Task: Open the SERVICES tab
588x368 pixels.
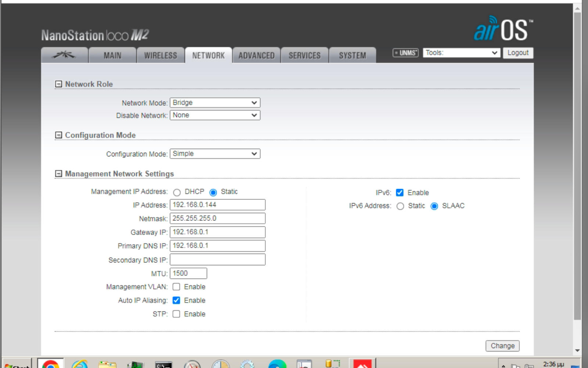Action: tap(305, 55)
